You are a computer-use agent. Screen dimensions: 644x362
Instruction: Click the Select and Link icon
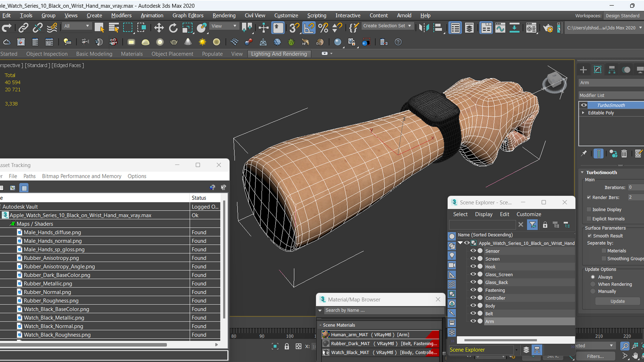(x=23, y=28)
